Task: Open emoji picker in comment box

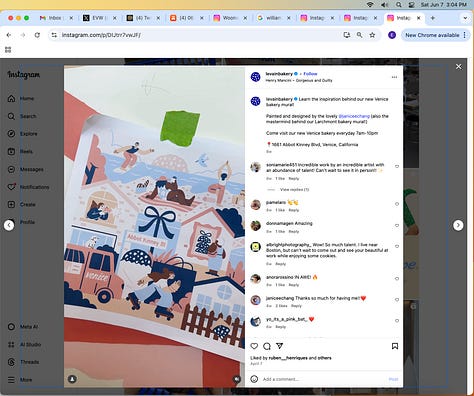Action: pos(254,379)
